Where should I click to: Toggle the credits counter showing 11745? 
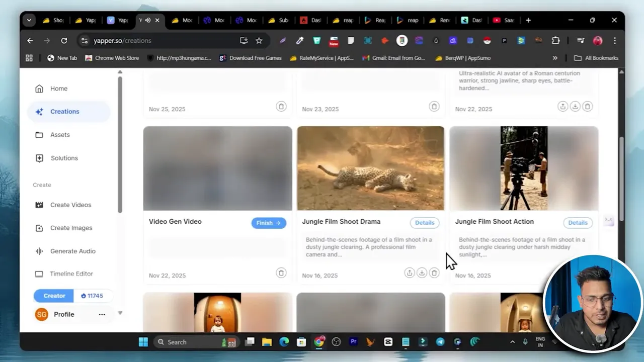tap(92, 296)
